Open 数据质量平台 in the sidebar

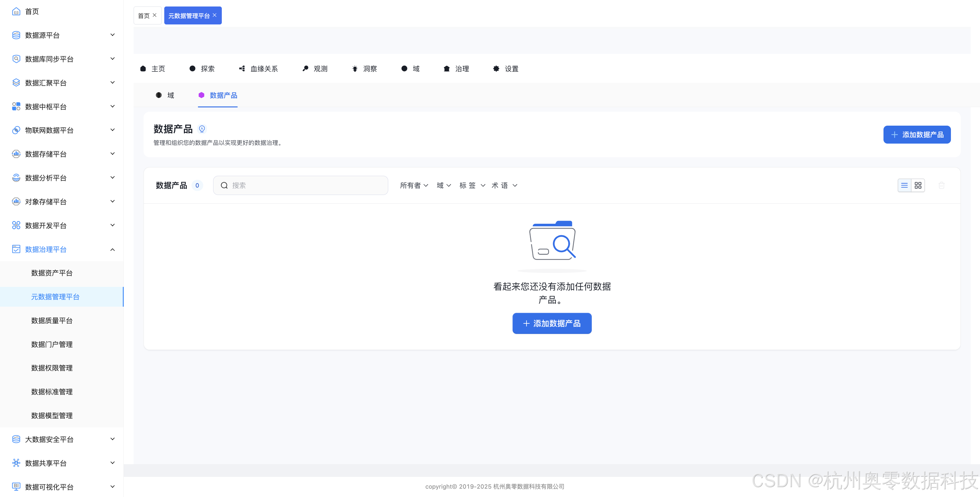(52, 320)
